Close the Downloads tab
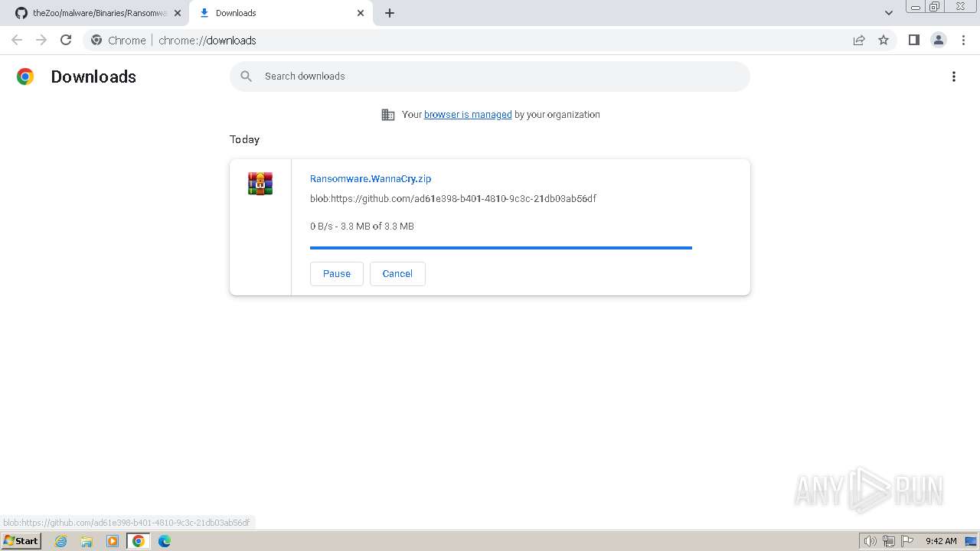 coord(361,13)
